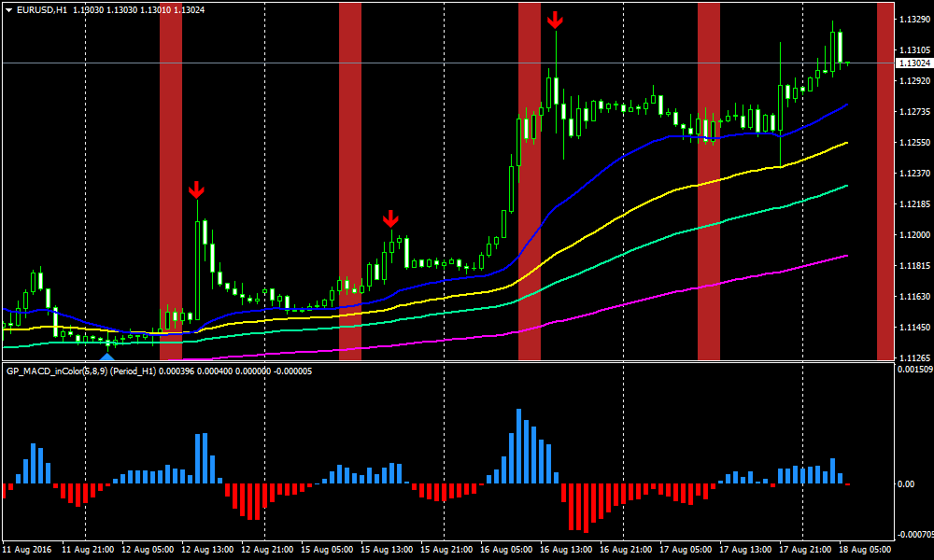
Task: Click the blue up arrow at chart bottom
Action: click(x=106, y=357)
